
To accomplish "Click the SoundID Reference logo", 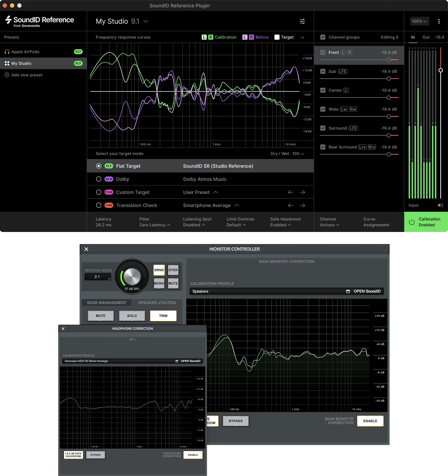I will (39, 21).
